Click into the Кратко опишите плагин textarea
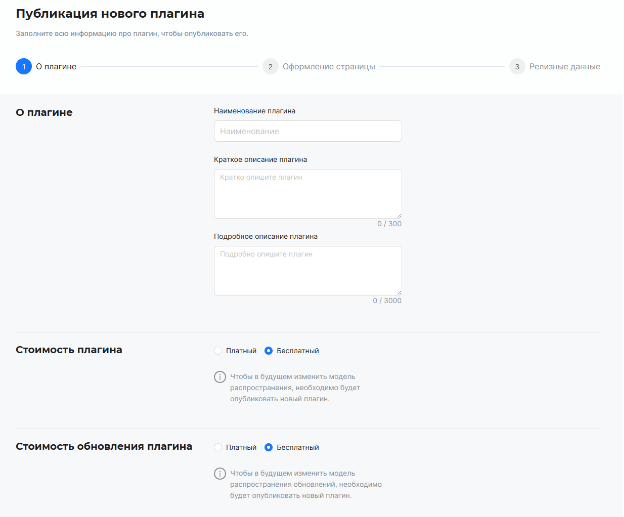This screenshot has height=517, width=624. pyautogui.click(x=307, y=192)
